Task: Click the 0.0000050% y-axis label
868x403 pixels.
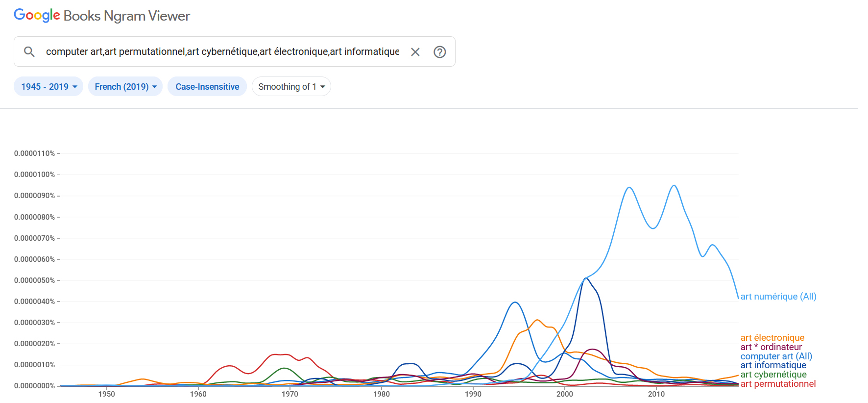Action: [34, 280]
